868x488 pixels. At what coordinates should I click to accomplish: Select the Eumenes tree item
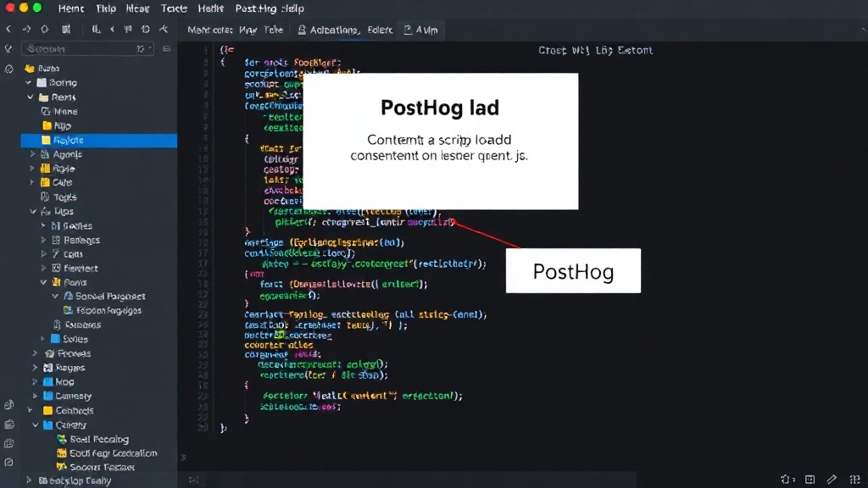point(83,324)
